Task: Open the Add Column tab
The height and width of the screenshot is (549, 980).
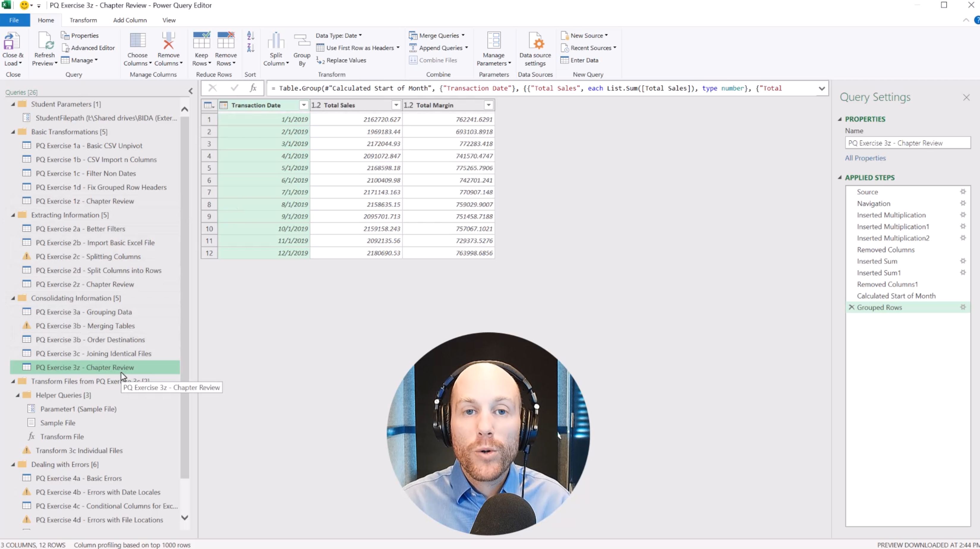Action: pyautogui.click(x=130, y=20)
